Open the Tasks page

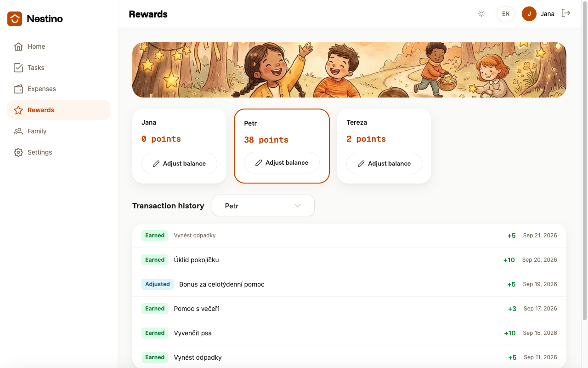[x=59, y=68]
